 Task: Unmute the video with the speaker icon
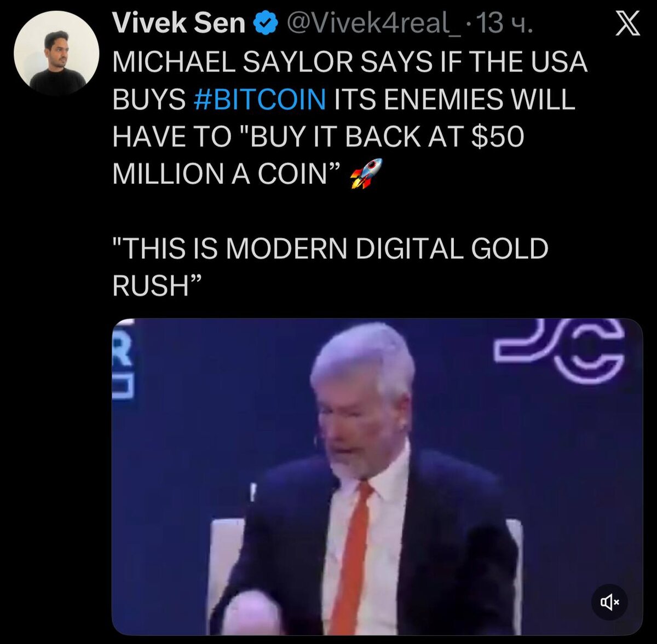coord(609,602)
